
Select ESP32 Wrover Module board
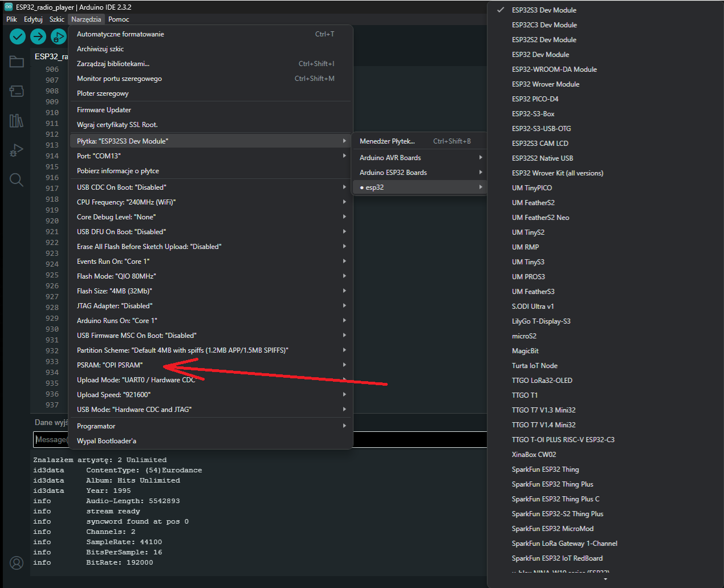point(605,84)
